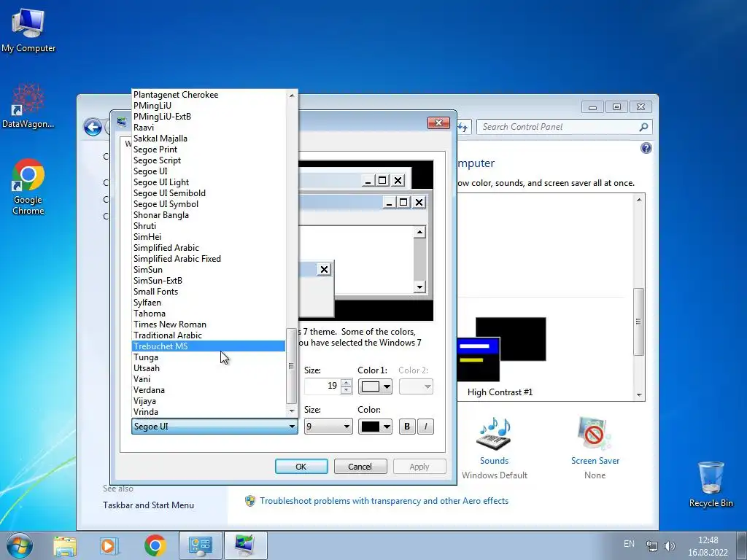Click the Control Panel back arrow

[x=93, y=127]
